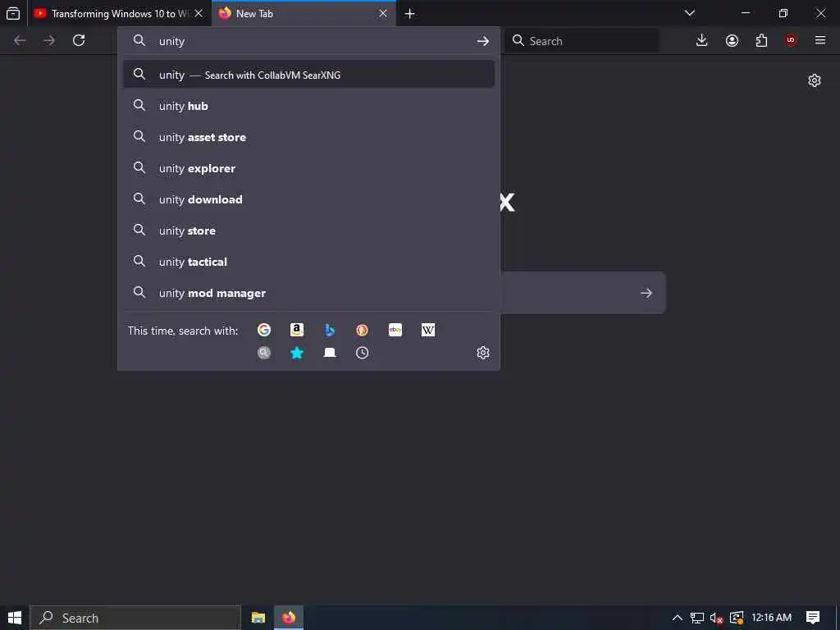Open the taskbar clock showing 12:16 AM
840x630 pixels.
coord(771,618)
